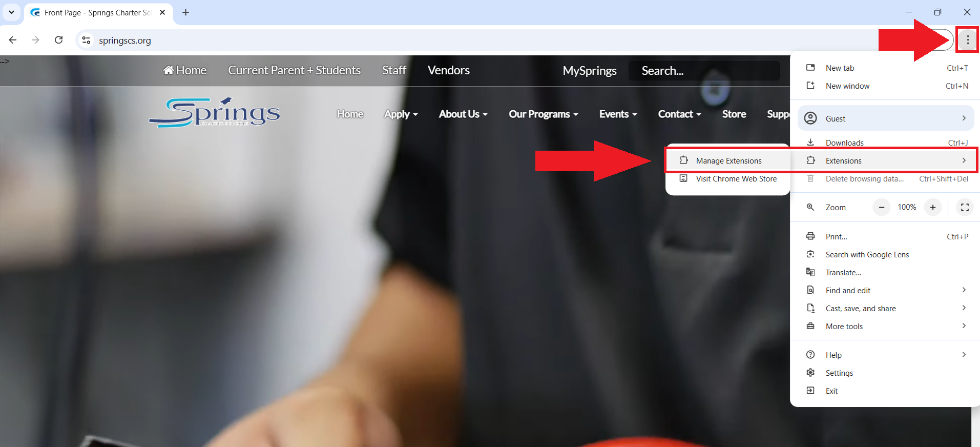Open site information icon in address bar
This screenshot has width=980, height=447.
pos(86,40)
